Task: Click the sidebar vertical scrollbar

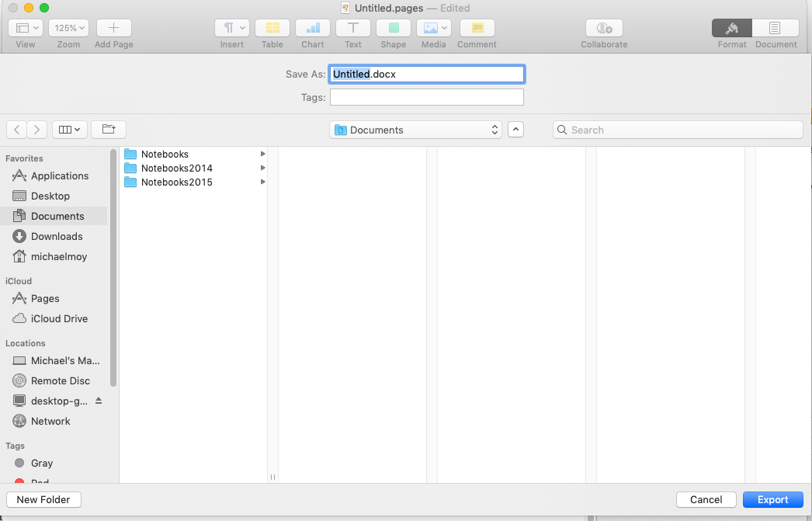Action: tap(113, 269)
